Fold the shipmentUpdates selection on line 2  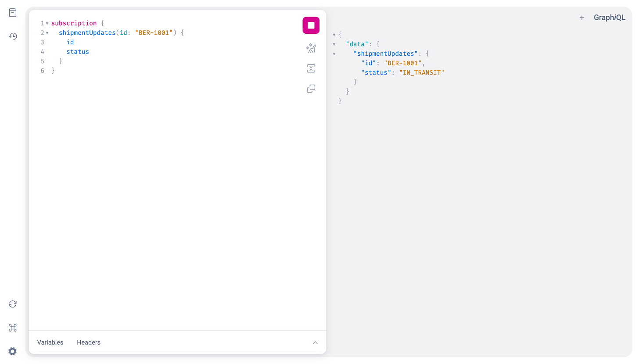47,33
